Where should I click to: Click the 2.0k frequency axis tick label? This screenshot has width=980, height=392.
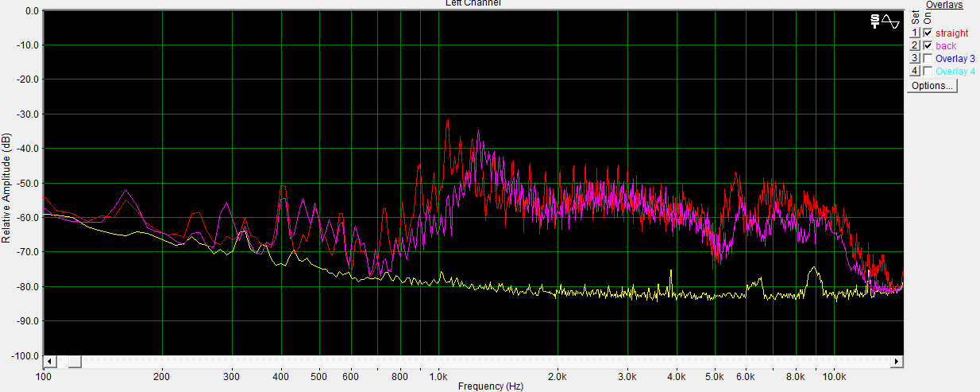click(557, 375)
